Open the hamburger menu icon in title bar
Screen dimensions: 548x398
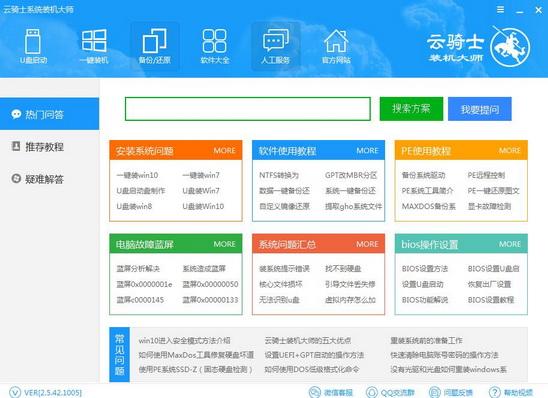[500, 9]
